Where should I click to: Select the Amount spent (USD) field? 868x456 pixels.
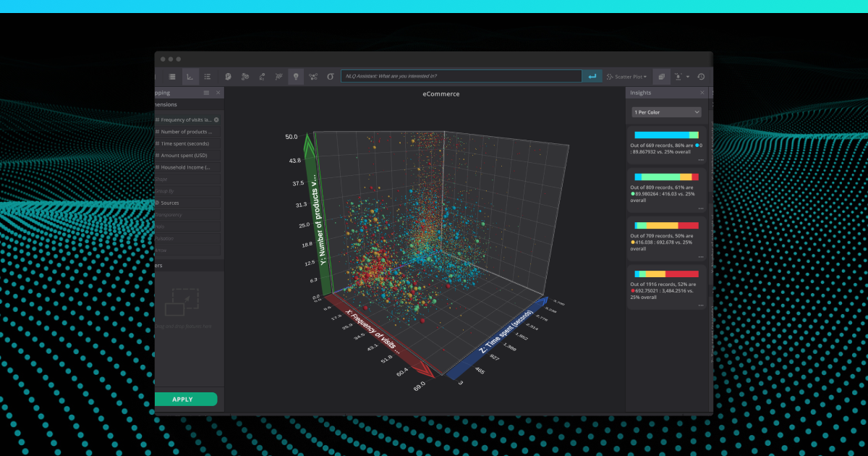coord(187,155)
